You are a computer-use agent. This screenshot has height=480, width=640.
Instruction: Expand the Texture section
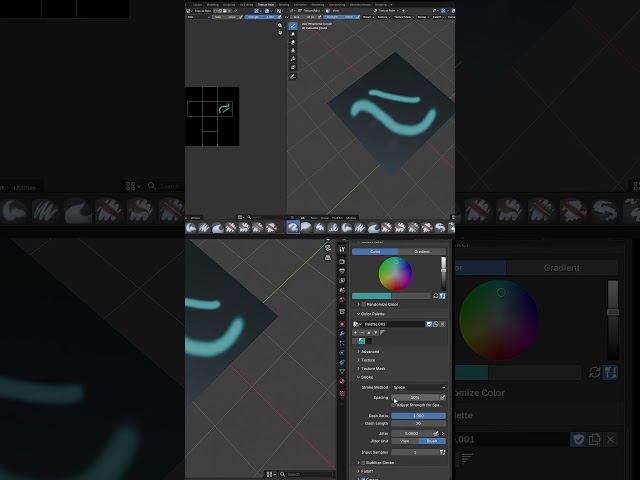[366, 360]
